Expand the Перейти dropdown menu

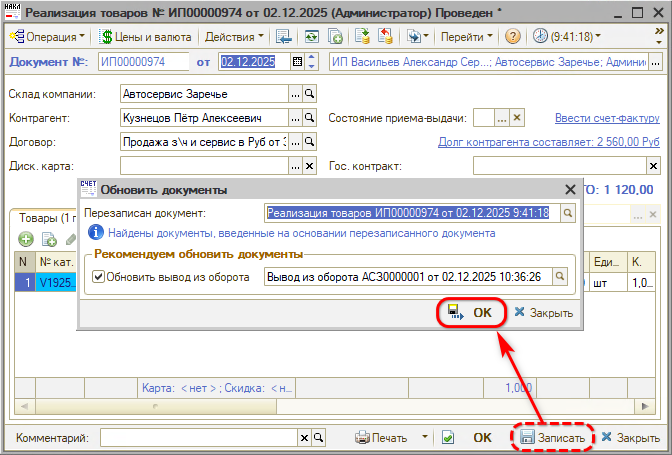pyautogui.click(x=467, y=36)
